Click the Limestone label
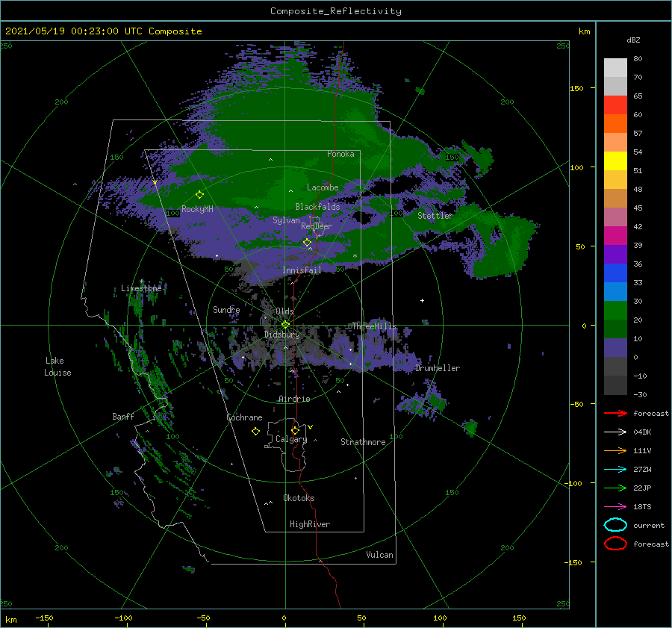 [141, 288]
